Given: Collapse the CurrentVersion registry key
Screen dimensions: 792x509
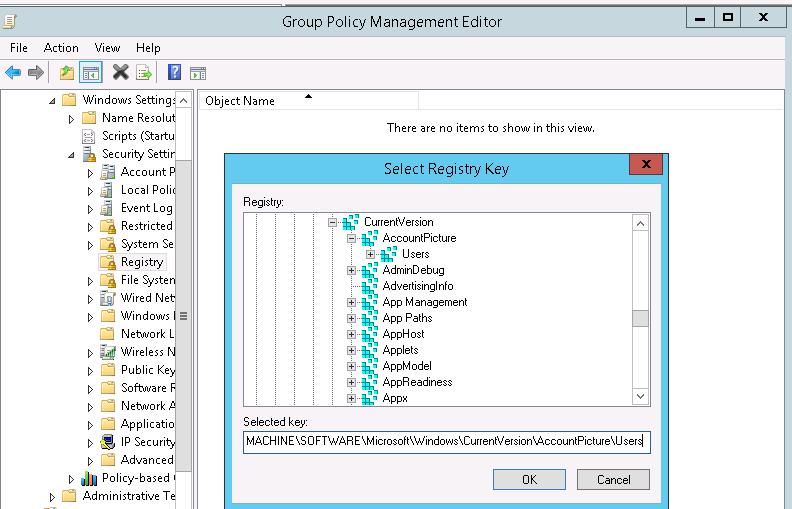Looking at the screenshot, I should pyautogui.click(x=335, y=222).
